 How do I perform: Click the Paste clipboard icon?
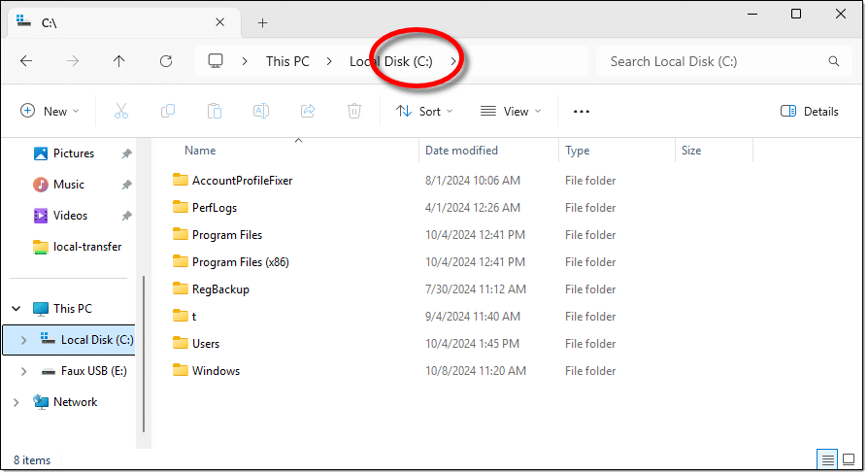215,112
